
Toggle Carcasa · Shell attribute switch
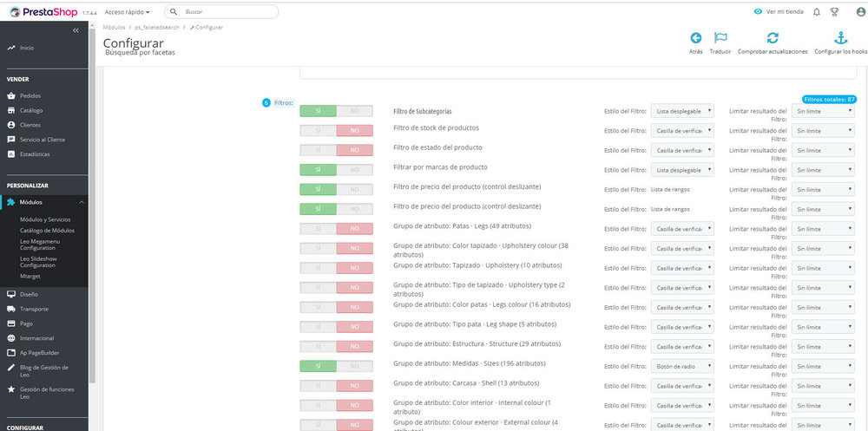(x=337, y=386)
